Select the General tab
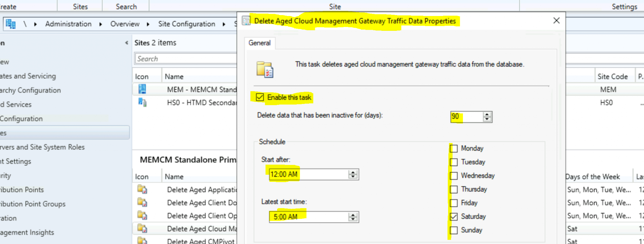 point(259,43)
